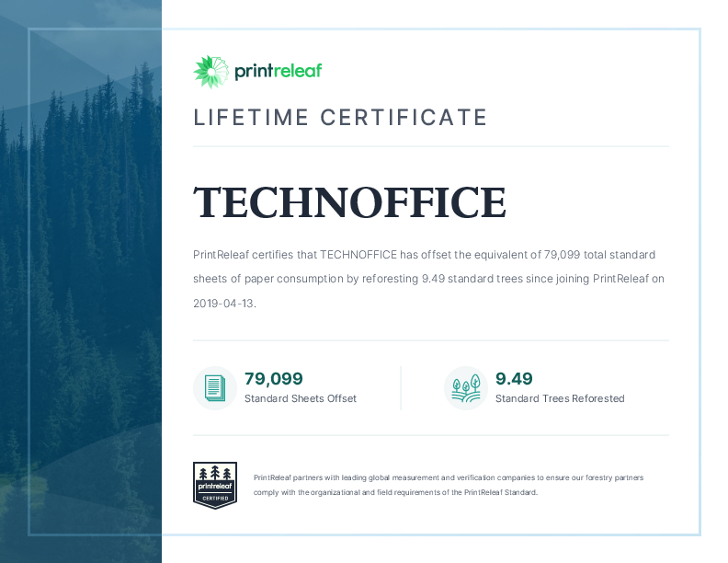Click the pine trees atop the certified badge
The height and width of the screenshot is (563, 728).
[x=215, y=471]
